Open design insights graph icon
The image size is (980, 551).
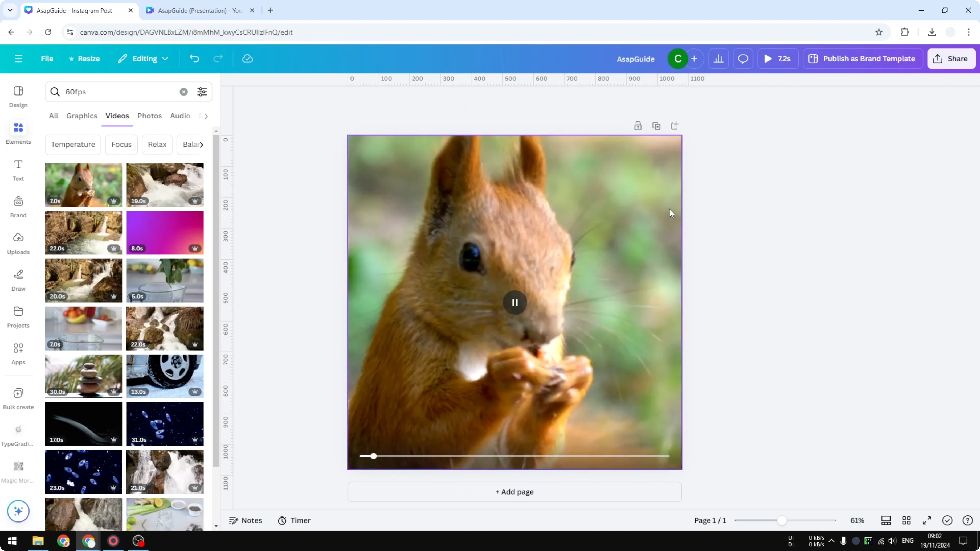click(x=719, y=59)
